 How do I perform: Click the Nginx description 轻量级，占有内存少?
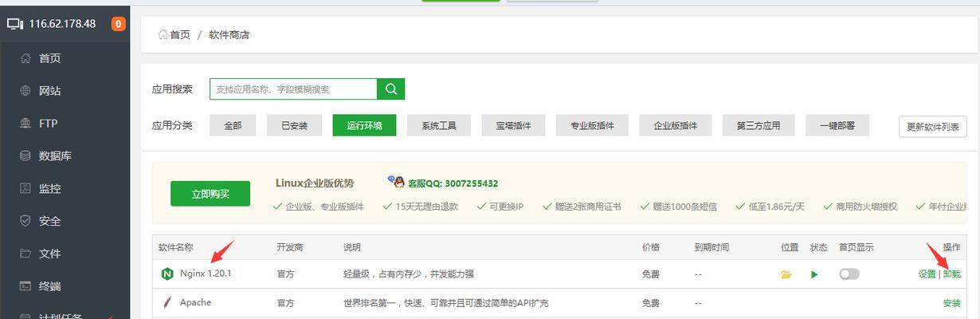(x=409, y=274)
